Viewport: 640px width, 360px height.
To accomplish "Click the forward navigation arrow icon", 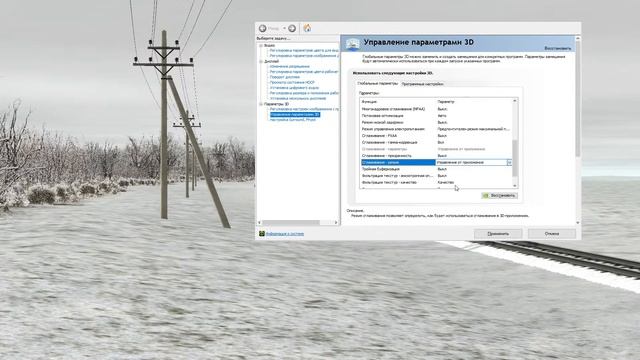I will (x=292, y=28).
